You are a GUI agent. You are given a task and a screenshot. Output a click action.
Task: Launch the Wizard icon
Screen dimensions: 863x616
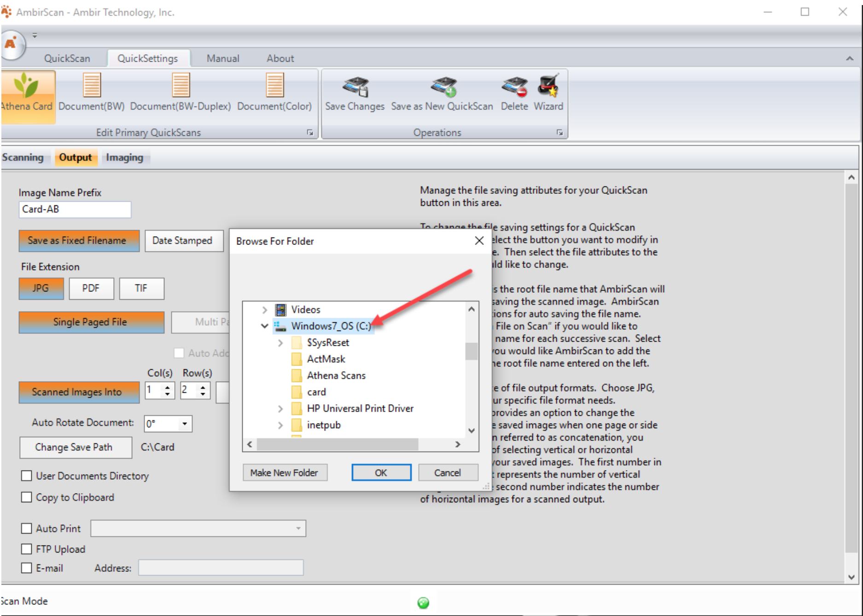tap(548, 86)
